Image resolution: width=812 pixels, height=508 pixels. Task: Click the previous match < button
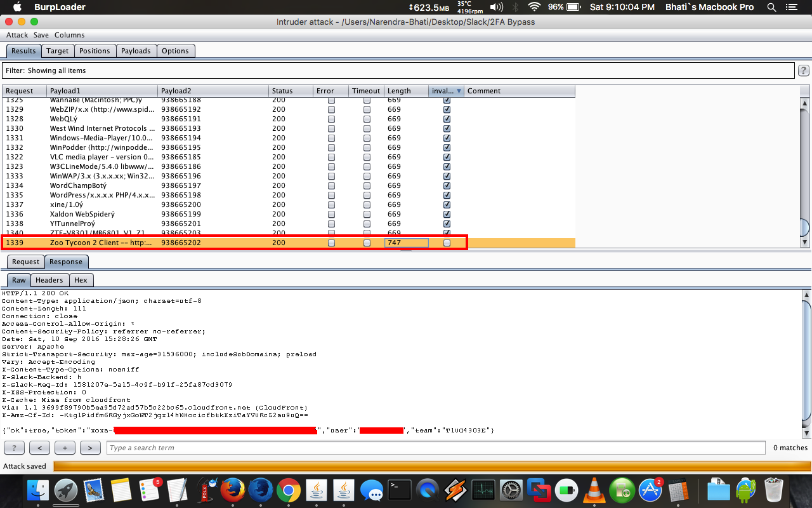coord(39,448)
